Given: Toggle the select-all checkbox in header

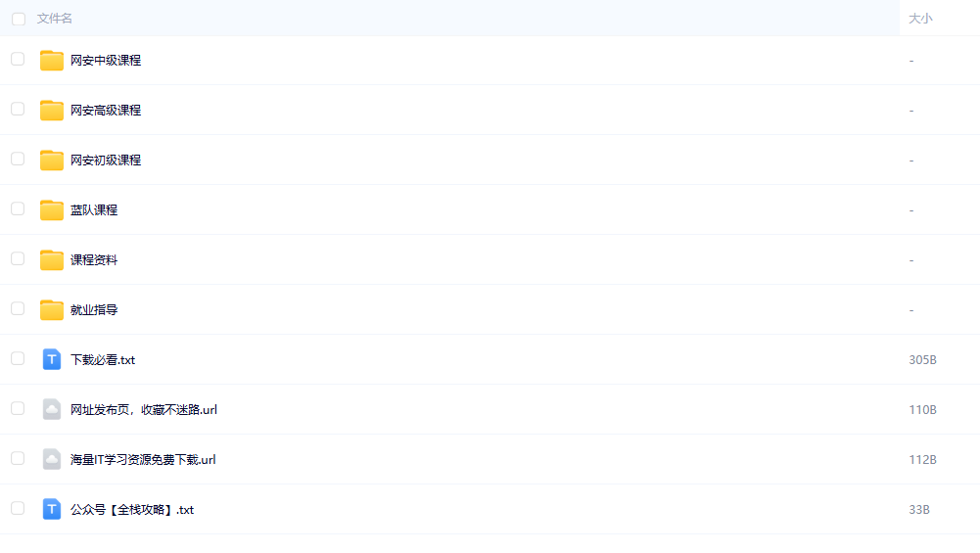Looking at the screenshot, I should coord(19,19).
